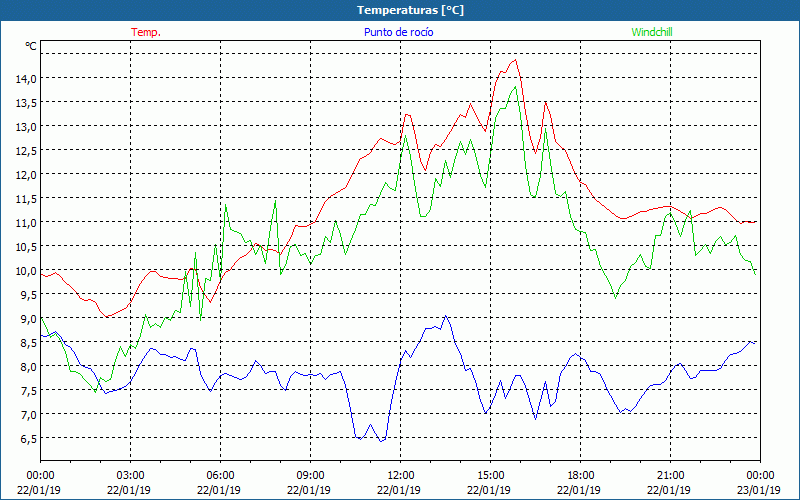The width and height of the screenshot is (800, 500).
Task: Click the 03:00 time axis label
Action: pos(130,476)
